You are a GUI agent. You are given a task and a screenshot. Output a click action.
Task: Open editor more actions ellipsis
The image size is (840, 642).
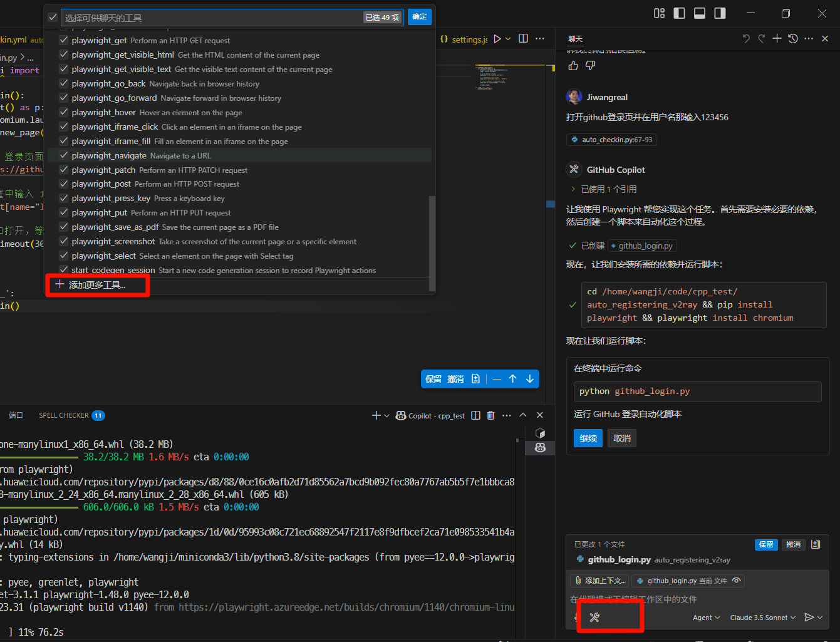[540, 39]
